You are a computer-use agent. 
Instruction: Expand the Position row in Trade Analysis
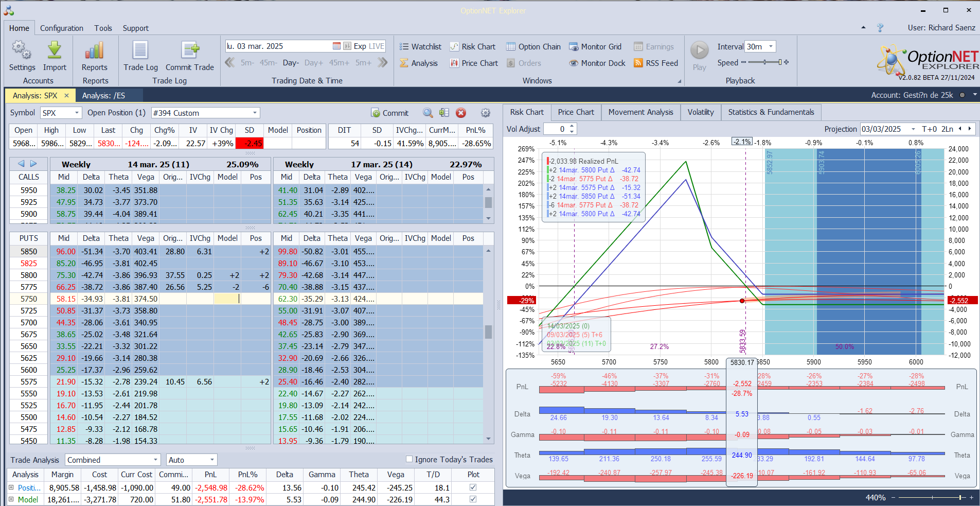click(11, 487)
